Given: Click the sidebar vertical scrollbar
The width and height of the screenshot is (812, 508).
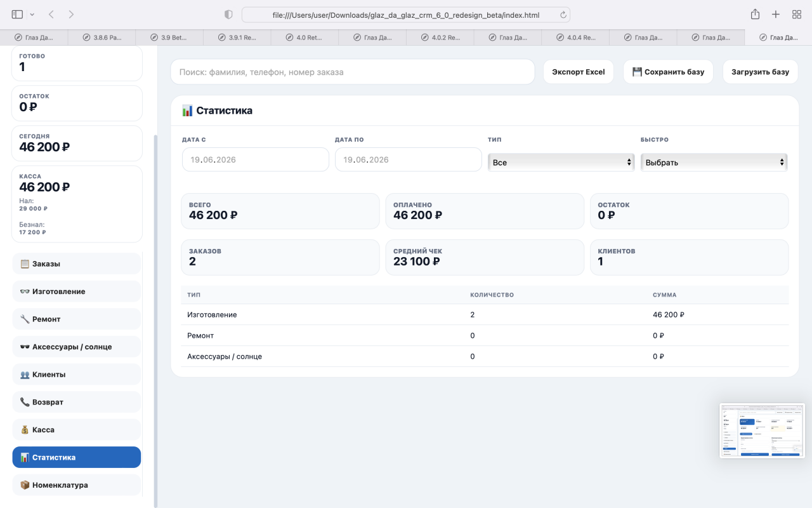Looking at the screenshot, I should [x=155, y=321].
